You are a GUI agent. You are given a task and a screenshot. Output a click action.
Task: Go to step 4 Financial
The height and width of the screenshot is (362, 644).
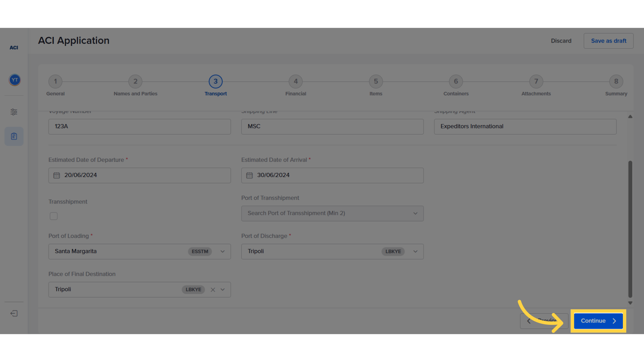[x=296, y=81]
